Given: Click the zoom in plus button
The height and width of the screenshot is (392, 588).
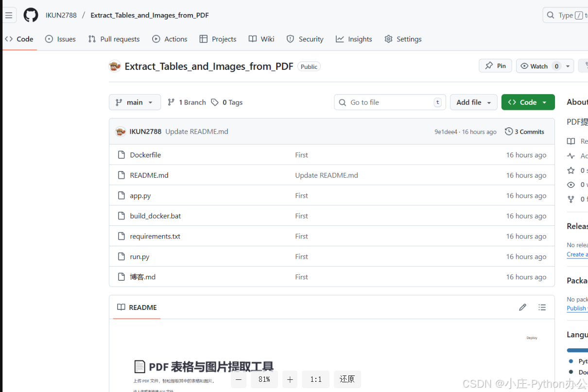Looking at the screenshot, I should (x=290, y=379).
